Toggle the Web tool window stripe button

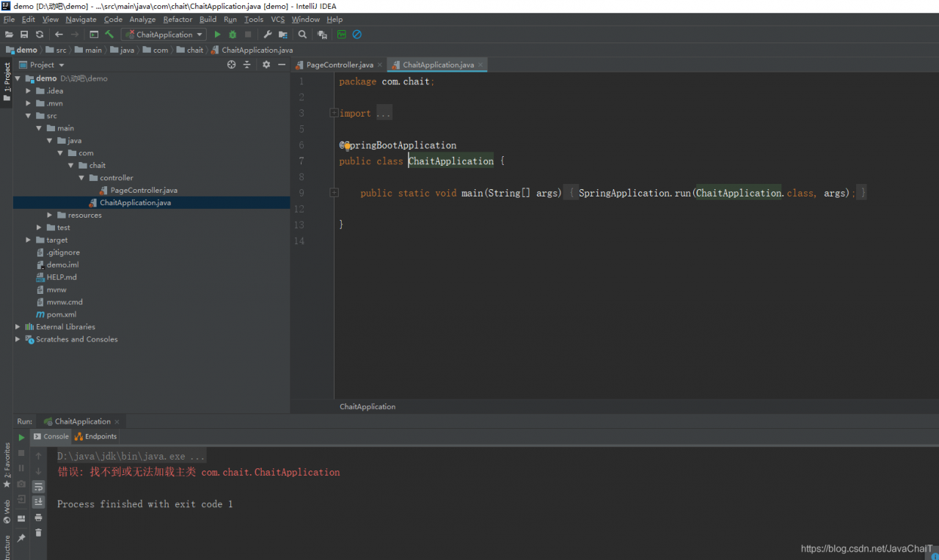pos(7,512)
